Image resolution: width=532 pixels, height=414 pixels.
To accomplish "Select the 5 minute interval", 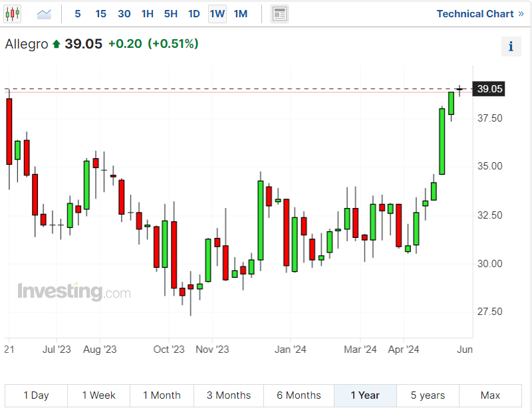I will tap(77, 13).
